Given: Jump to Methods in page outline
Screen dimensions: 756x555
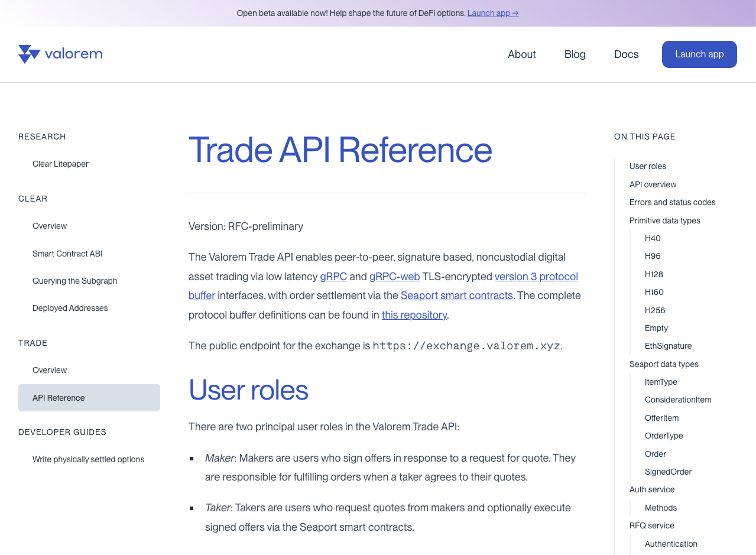Looking at the screenshot, I should [661, 508].
